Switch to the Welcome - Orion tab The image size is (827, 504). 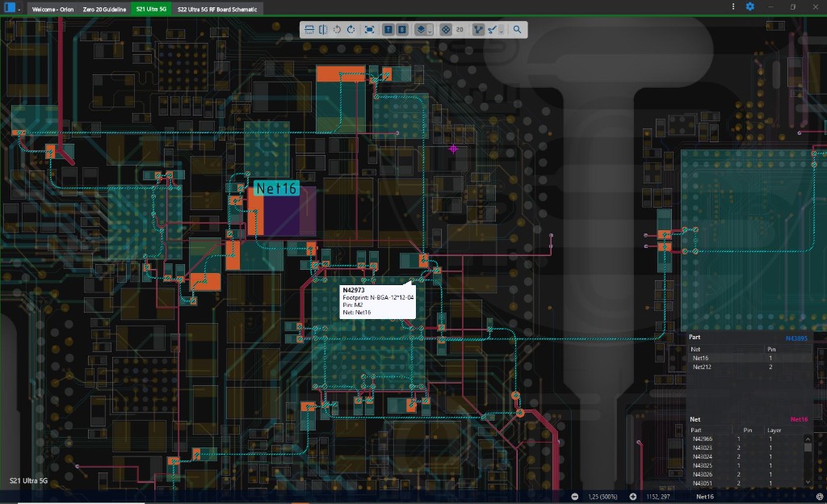coord(52,9)
